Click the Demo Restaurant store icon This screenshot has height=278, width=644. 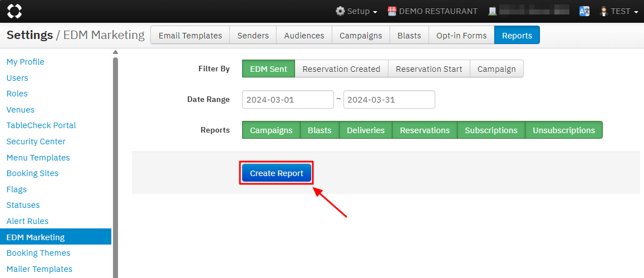392,11
